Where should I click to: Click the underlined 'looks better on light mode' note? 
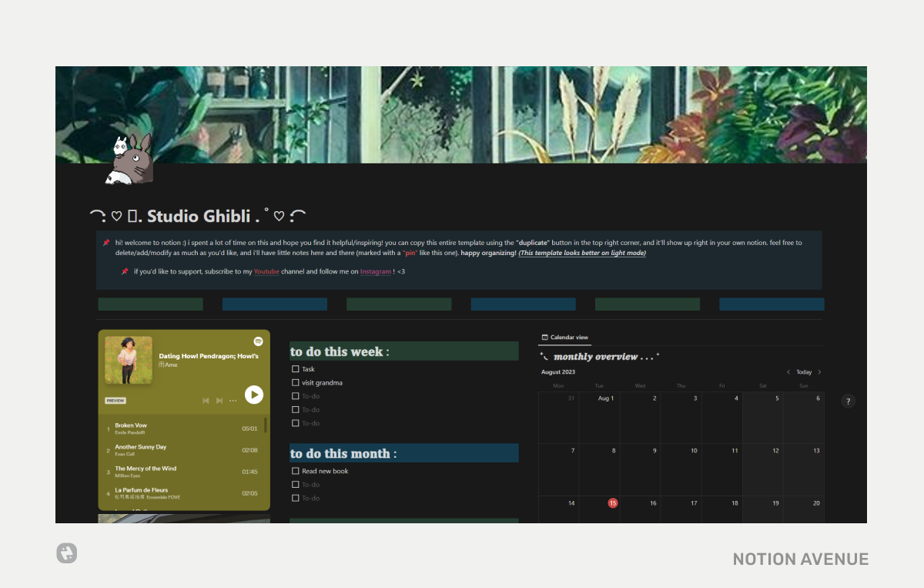point(582,253)
